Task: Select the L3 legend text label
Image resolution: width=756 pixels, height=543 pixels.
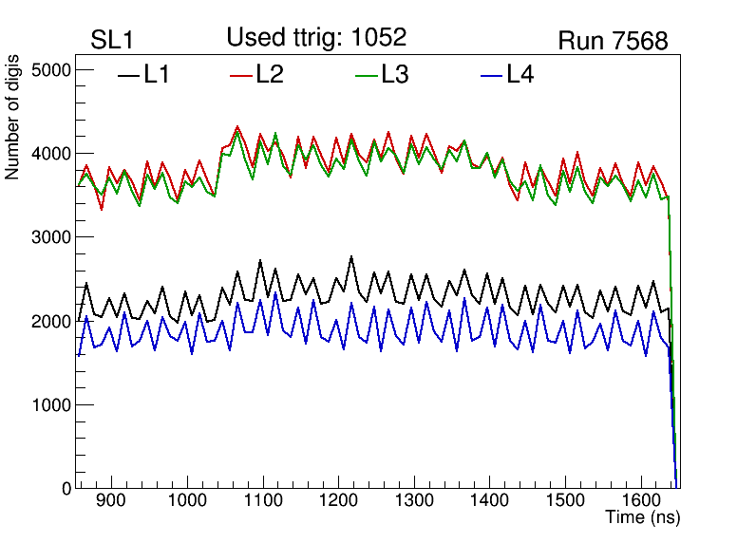Action: [x=395, y=75]
